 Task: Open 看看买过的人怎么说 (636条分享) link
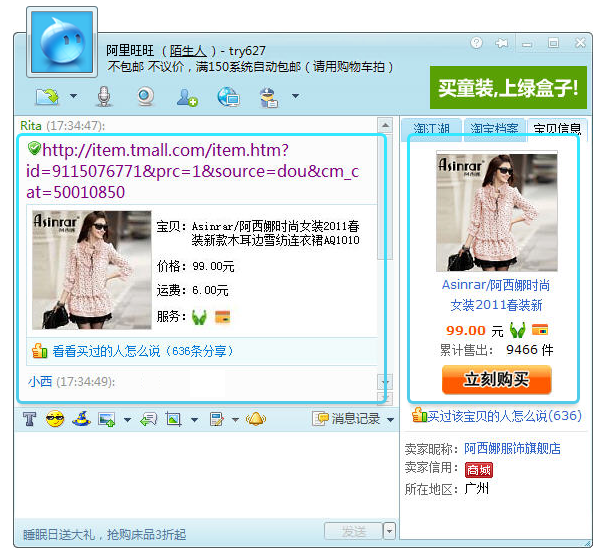pos(143,351)
